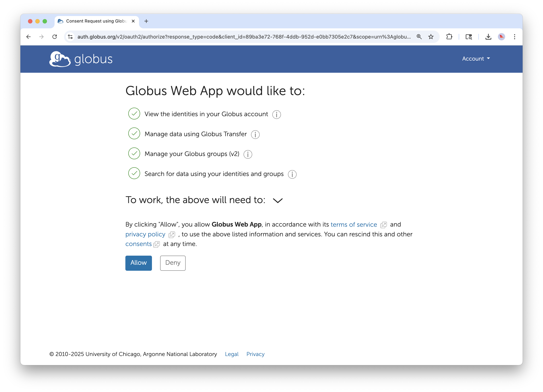Open the browser extensions puzzle icon

click(x=449, y=37)
